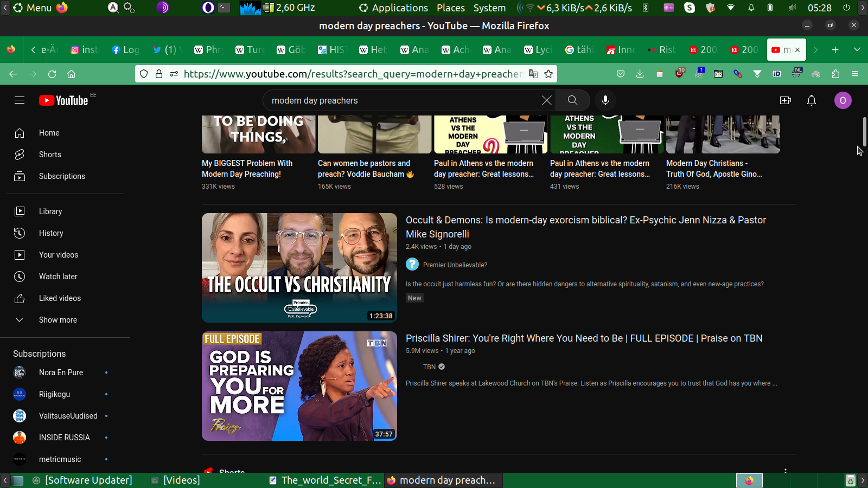
Task: Open Watch later in sidebar
Action: click(58, 277)
